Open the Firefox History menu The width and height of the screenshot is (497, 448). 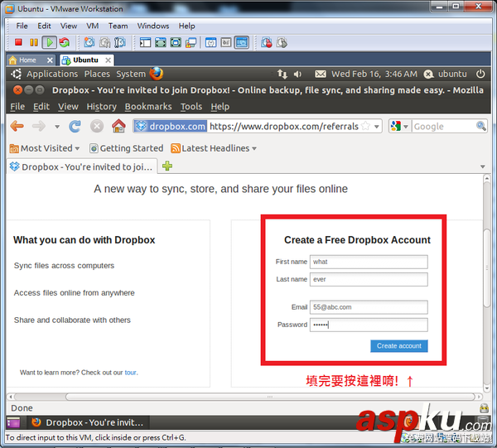[x=101, y=107]
